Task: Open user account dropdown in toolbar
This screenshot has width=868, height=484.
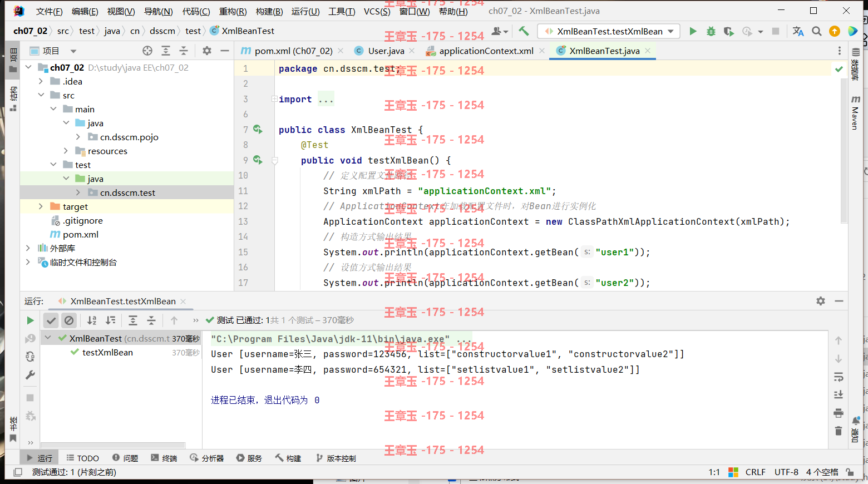Action: pyautogui.click(x=500, y=31)
